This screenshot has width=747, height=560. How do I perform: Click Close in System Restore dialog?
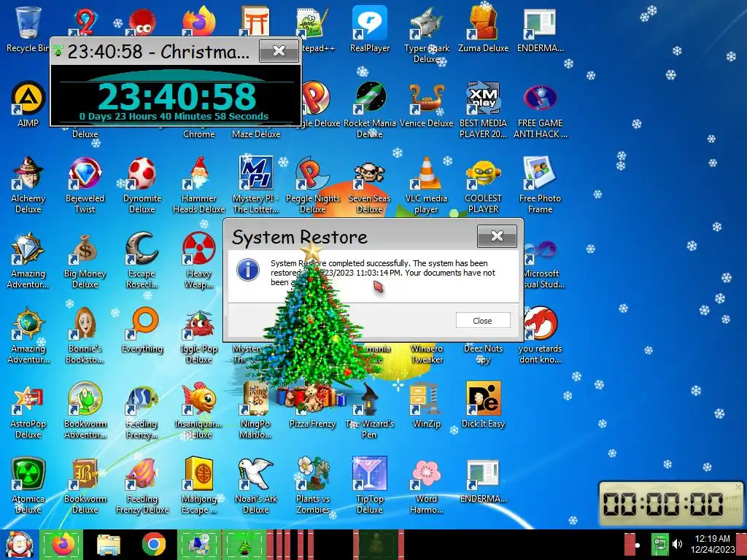click(x=483, y=321)
